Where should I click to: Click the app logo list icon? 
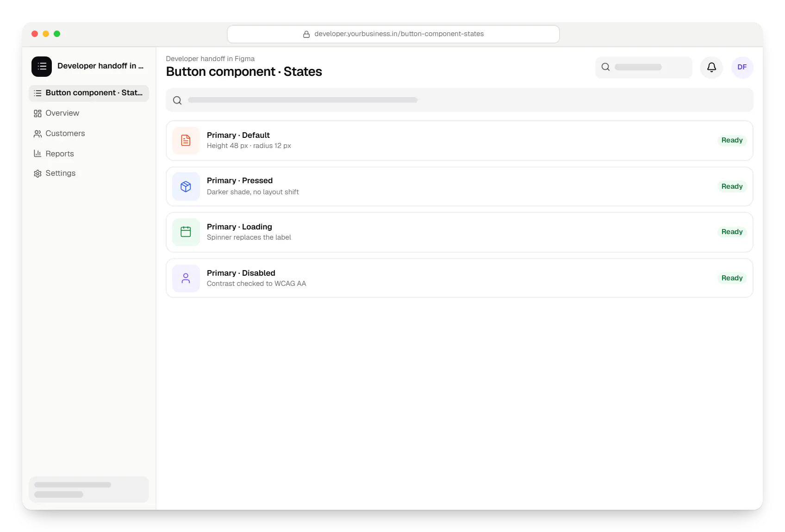[42, 67]
